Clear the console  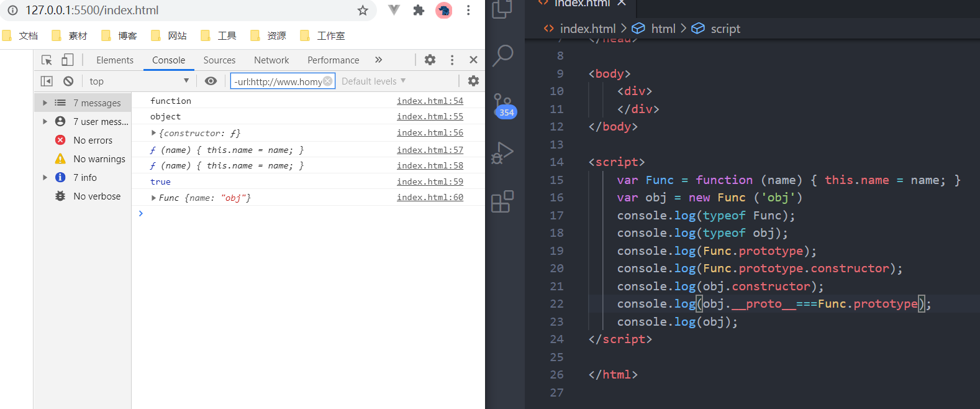tap(68, 81)
